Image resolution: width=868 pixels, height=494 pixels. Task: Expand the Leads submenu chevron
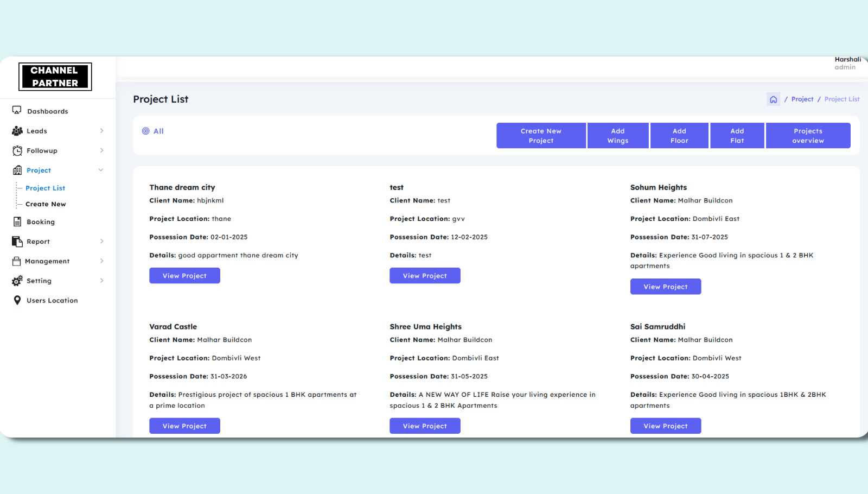pyautogui.click(x=101, y=131)
